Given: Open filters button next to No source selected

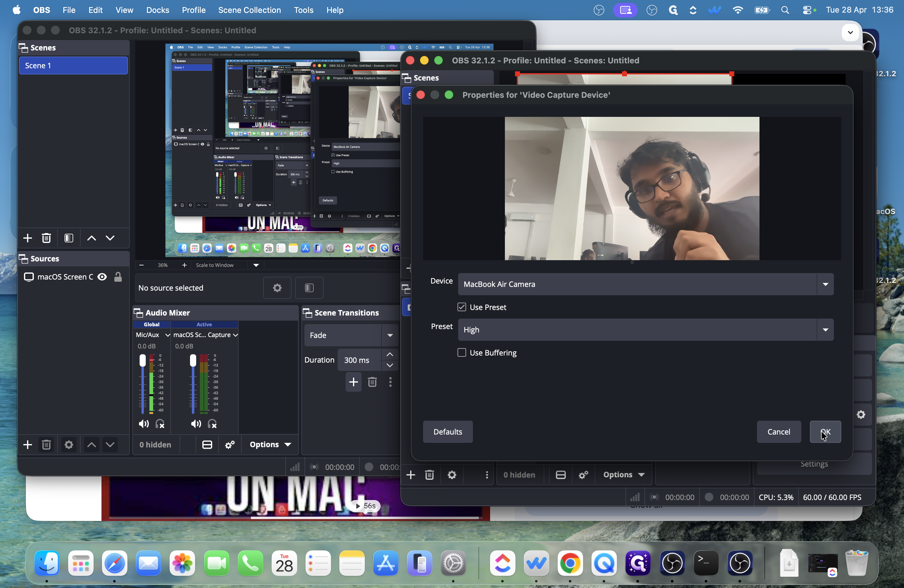Looking at the screenshot, I should click(x=309, y=288).
